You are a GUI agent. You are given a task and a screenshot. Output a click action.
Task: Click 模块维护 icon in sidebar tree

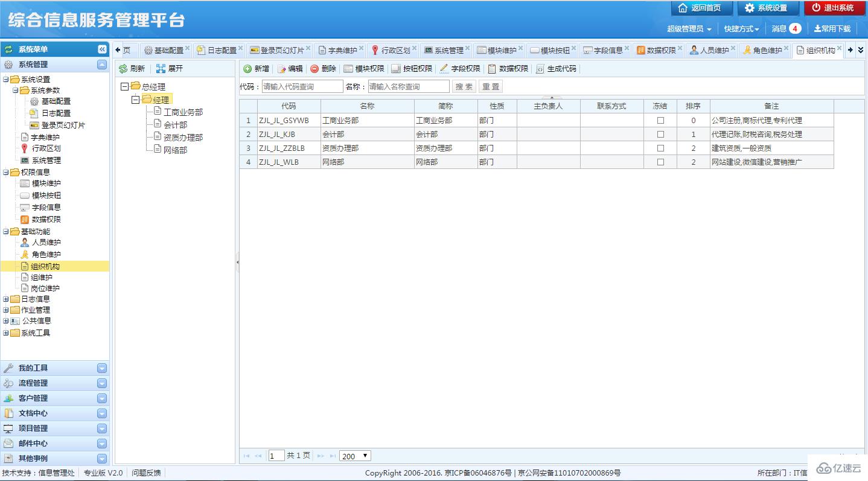tap(25, 183)
